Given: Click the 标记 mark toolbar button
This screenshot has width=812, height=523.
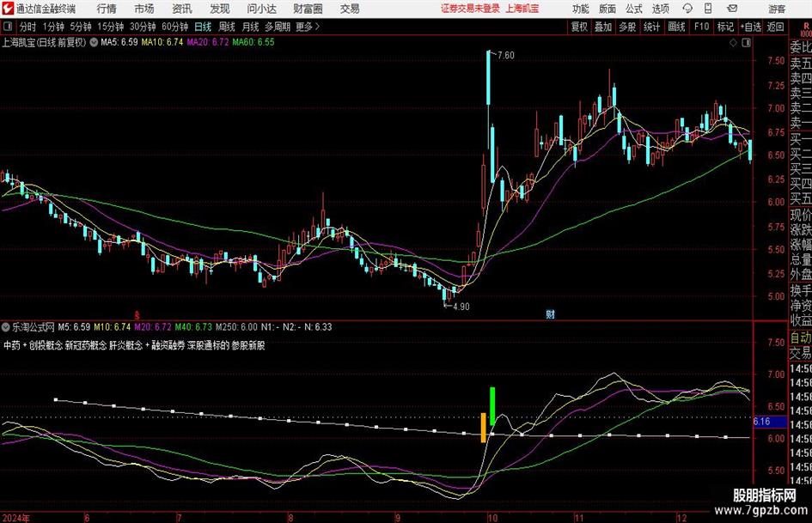Looking at the screenshot, I should click(x=725, y=27).
